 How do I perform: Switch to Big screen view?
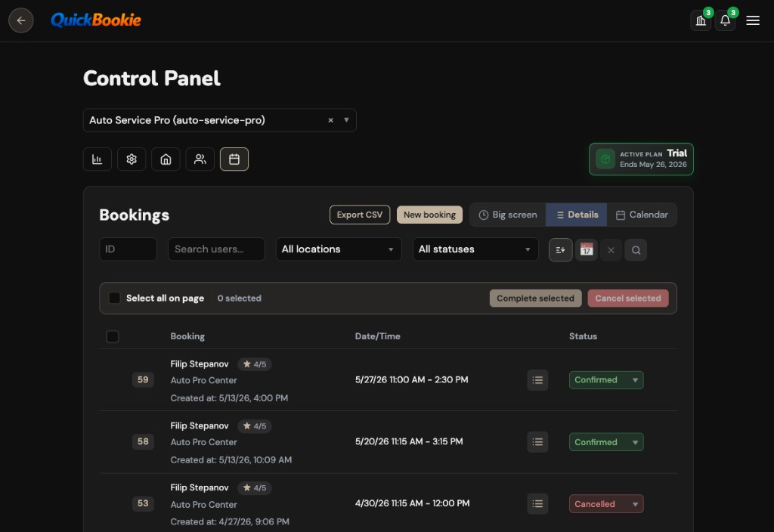point(508,215)
